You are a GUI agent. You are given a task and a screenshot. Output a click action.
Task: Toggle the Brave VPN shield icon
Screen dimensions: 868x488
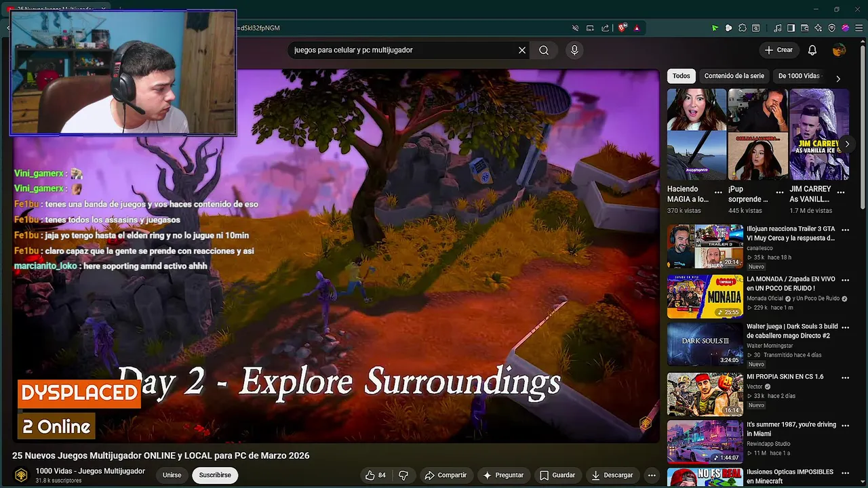(832, 28)
